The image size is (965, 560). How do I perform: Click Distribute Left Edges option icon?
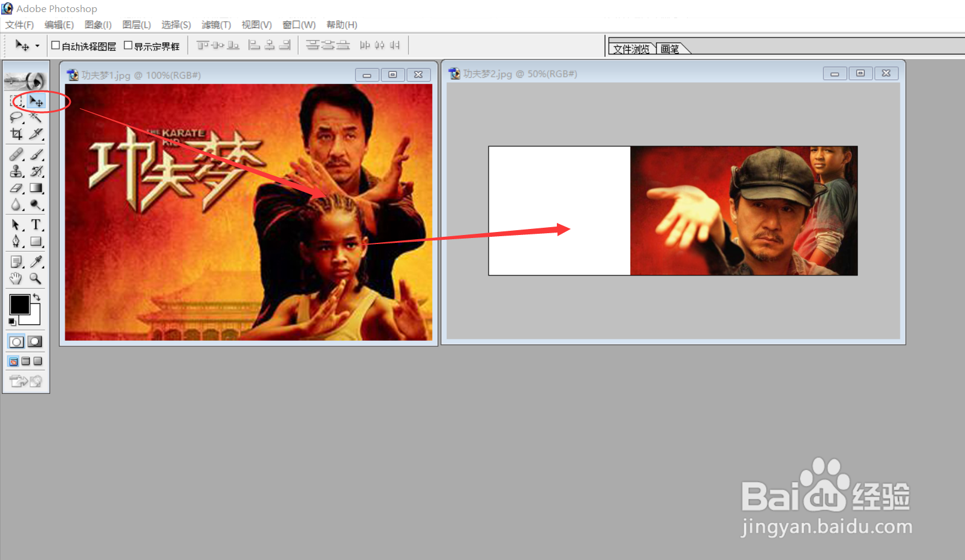365,45
